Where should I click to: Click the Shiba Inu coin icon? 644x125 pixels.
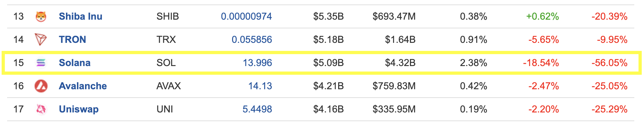(x=41, y=16)
